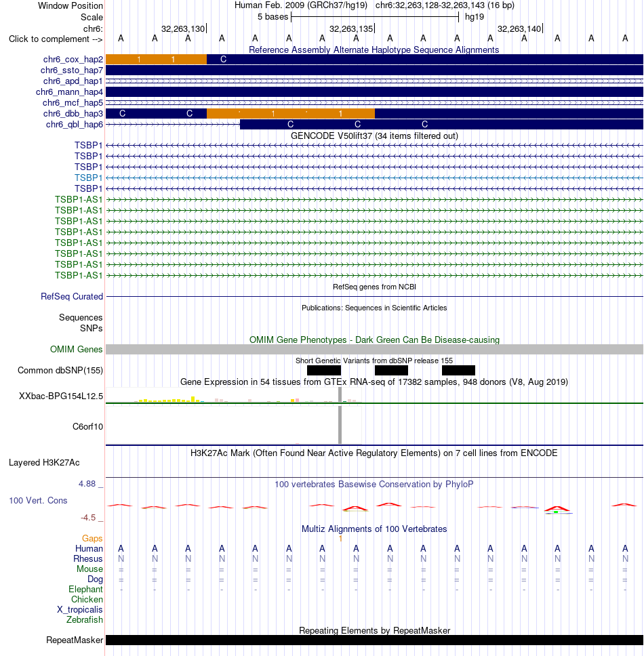The image size is (644, 656).
Task: Click the Window Position label
Action: point(71,6)
